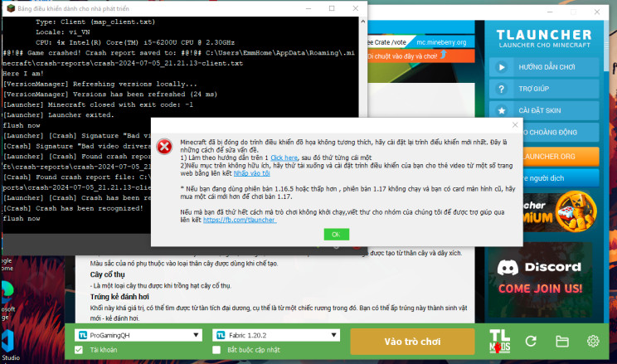617x364 pixels.
Task: Open the 'choàng động' sidebar button
Action: 561,132
